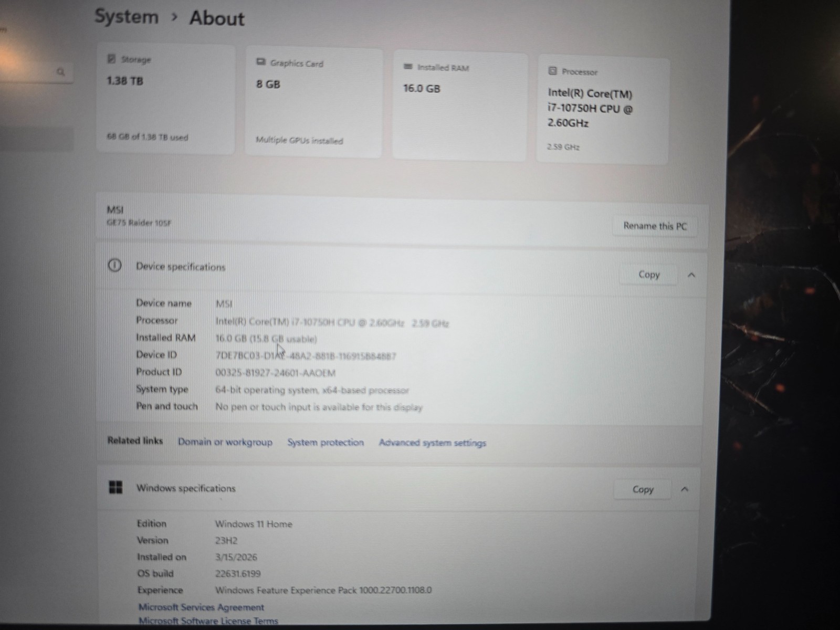Click the installed on date 3/15/2026
This screenshot has width=840, height=630.
(x=236, y=557)
